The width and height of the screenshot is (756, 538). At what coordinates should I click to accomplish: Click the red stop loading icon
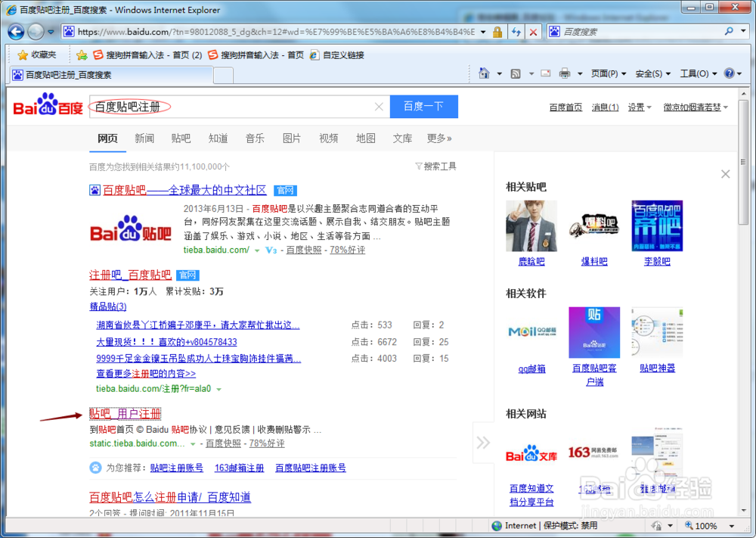coord(533,32)
